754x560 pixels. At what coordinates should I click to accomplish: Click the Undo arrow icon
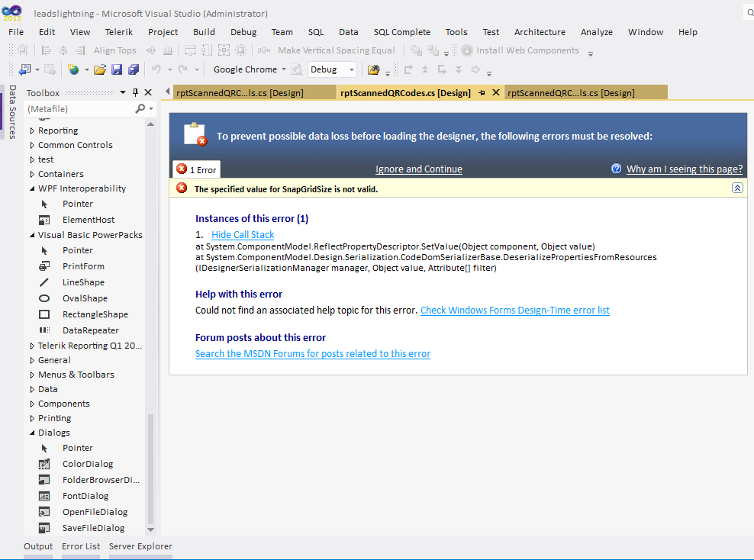[x=156, y=69]
